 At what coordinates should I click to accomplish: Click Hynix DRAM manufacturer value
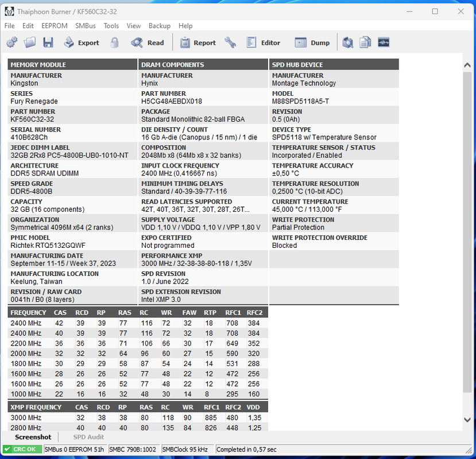click(x=150, y=83)
